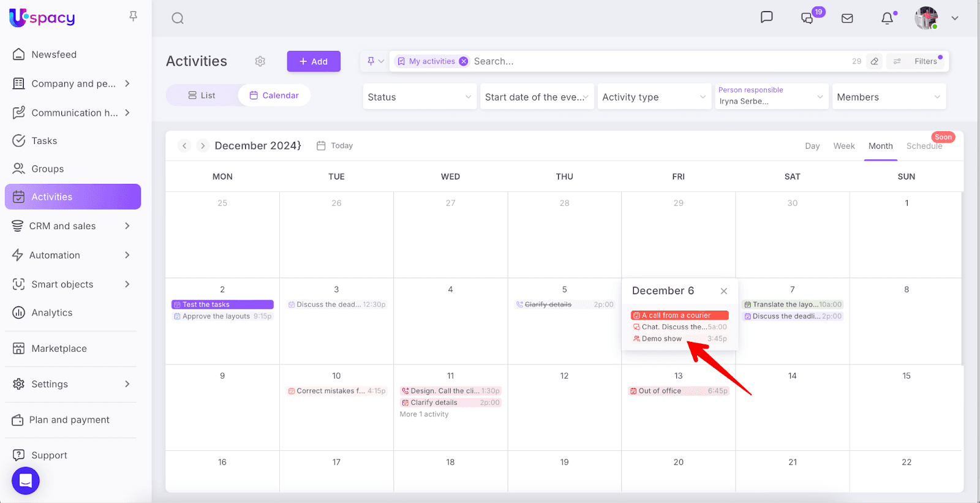Remove the My activities filter chip
The width and height of the screenshot is (980, 503).
464,61
